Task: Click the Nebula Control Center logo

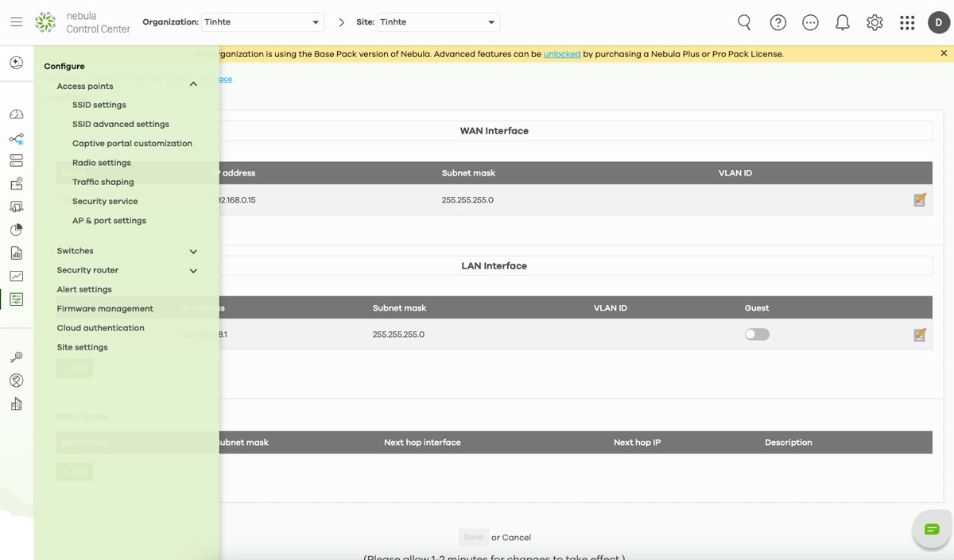Action: click(83, 22)
